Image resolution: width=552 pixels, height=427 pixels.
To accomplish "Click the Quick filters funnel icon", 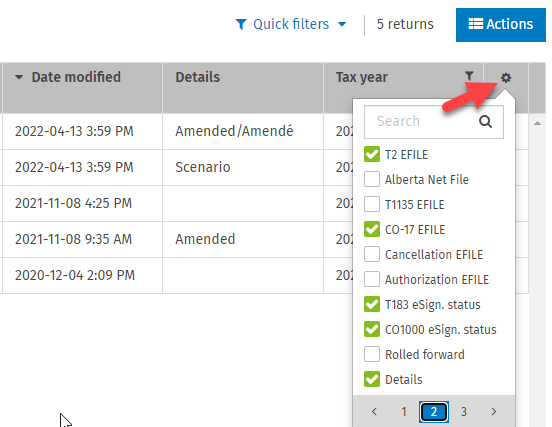I will coord(241,24).
